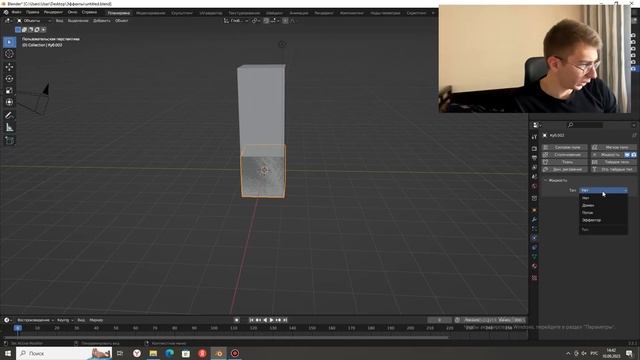Image resolution: width=640 pixels, height=360 pixels.
Task: Select the Move tool
Action: click(9, 67)
